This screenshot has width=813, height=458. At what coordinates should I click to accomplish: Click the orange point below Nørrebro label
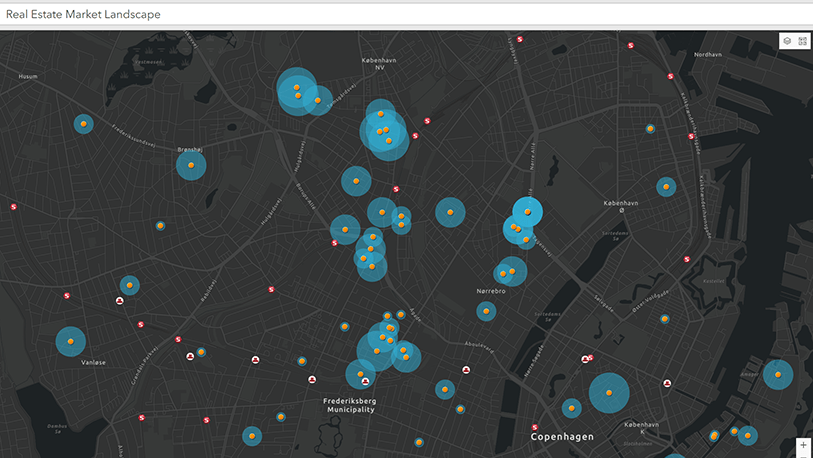point(486,312)
